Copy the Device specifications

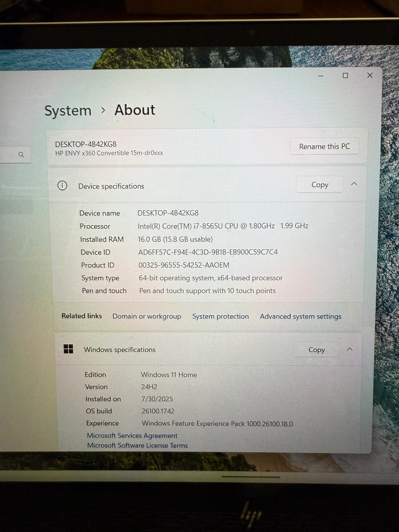[320, 184]
